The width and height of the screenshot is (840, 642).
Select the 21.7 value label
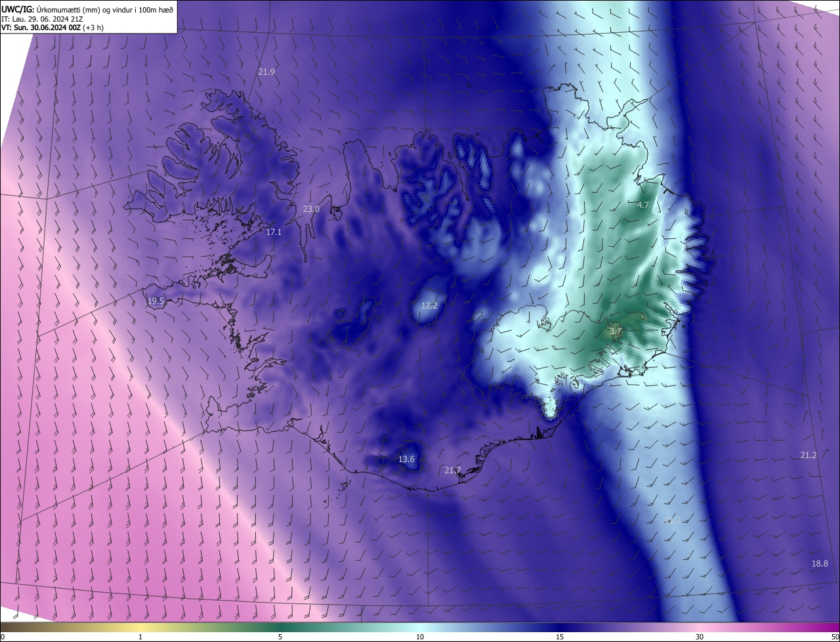[453, 470]
